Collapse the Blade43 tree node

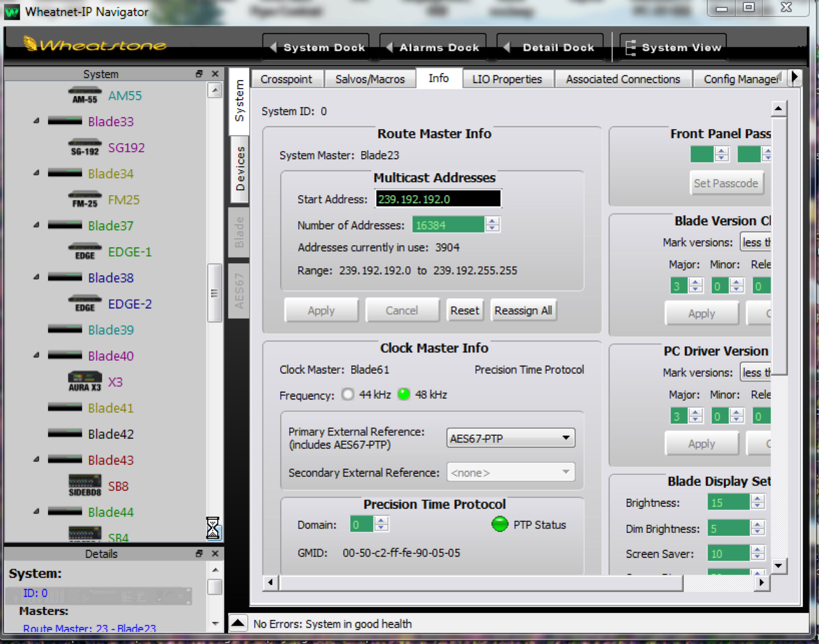click(36, 459)
